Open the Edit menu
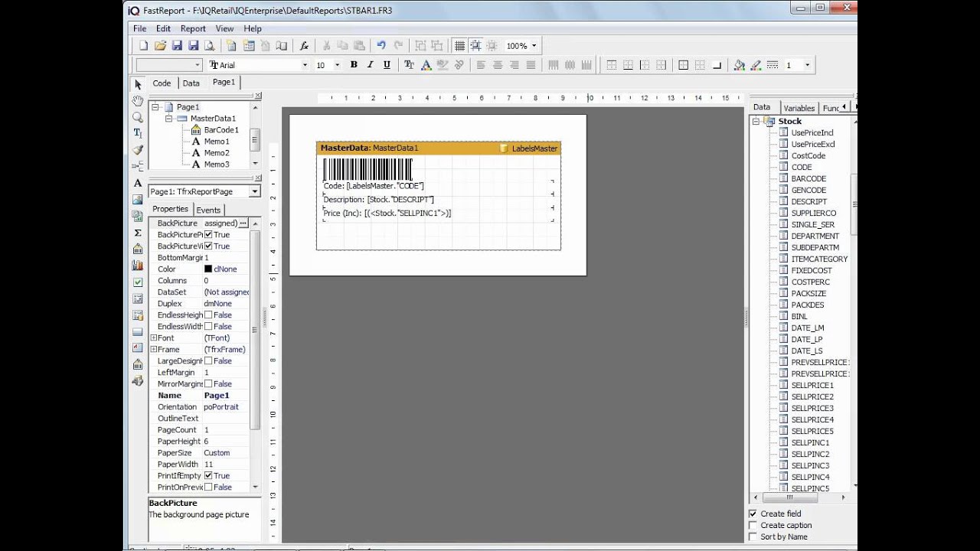This screenshot has width=980, height=551. (x=163, y=28)
